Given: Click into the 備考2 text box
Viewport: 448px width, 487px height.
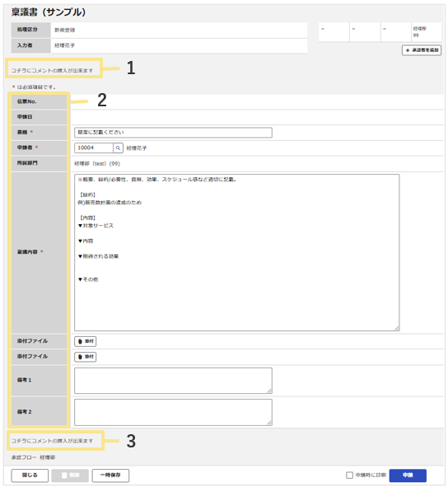Looking at the screenshot, I should pyautogui.click(x=173, y=413).
